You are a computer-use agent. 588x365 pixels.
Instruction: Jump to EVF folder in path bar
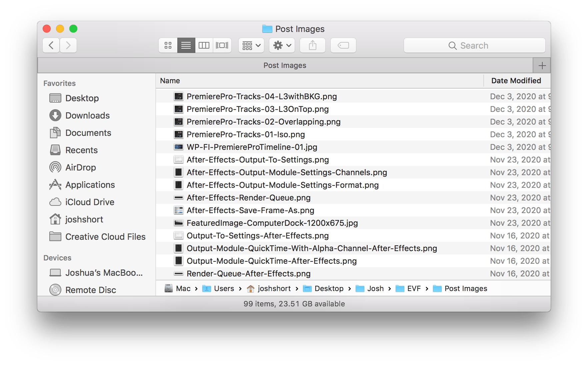tap(408, 288)
